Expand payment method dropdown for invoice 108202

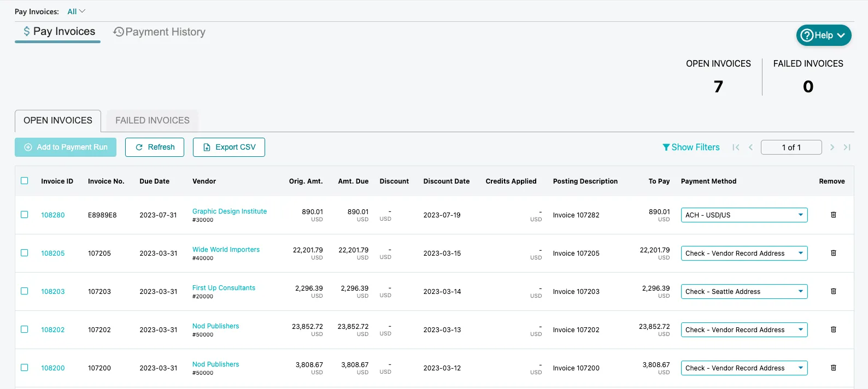click(744, 329)
